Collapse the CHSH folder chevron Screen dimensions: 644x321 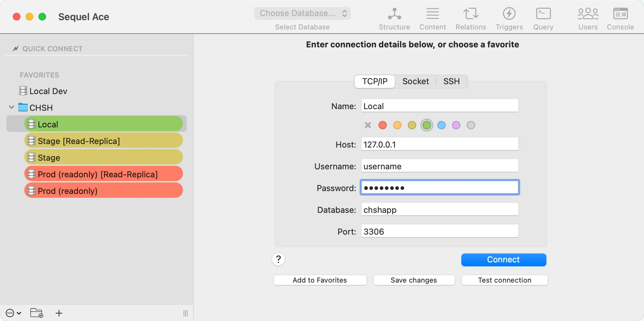(12, 107)
